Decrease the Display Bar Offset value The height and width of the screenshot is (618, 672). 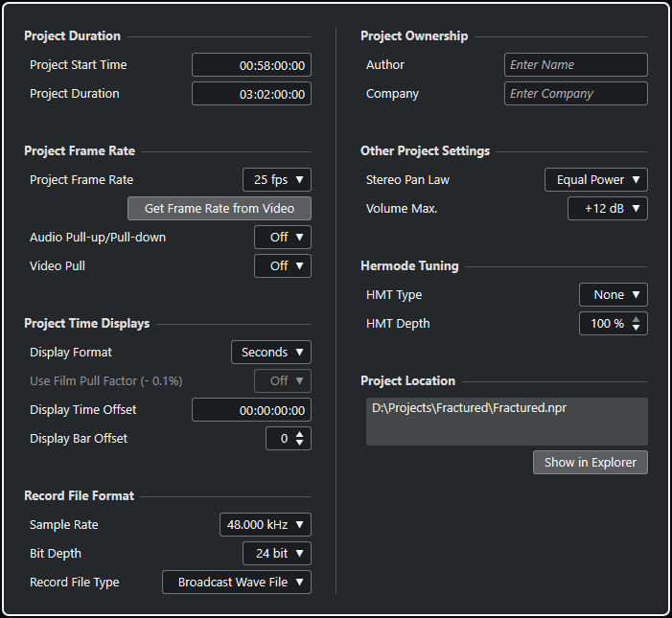click(301, 444)
